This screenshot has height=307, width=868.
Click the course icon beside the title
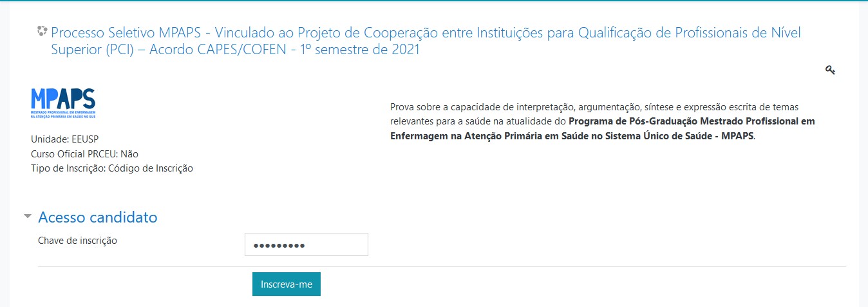(42, 30)
